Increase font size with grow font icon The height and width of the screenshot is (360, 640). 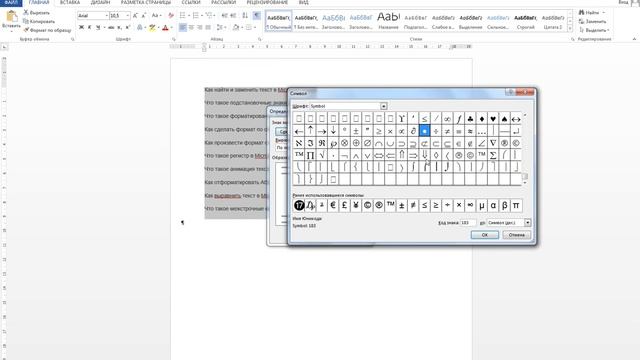pyautogui.click(x=135, y=16)
